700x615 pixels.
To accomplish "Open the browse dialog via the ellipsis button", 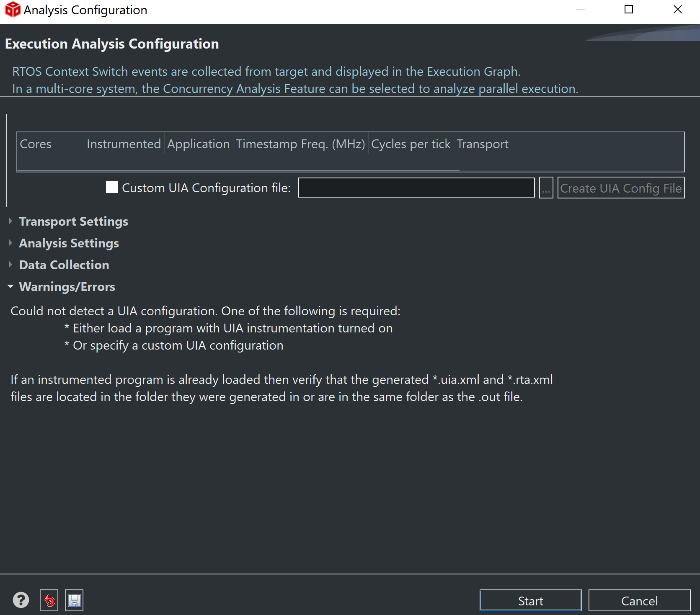I will click(x=546, y=188).
